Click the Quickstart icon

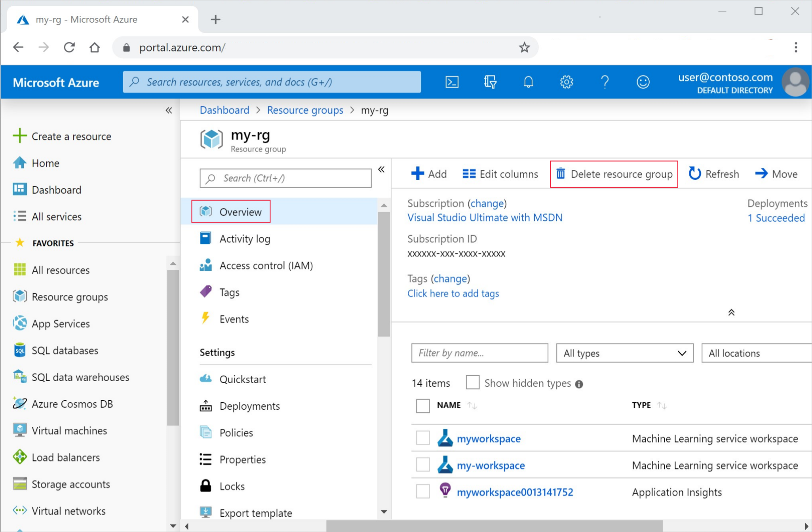point(205,379)
